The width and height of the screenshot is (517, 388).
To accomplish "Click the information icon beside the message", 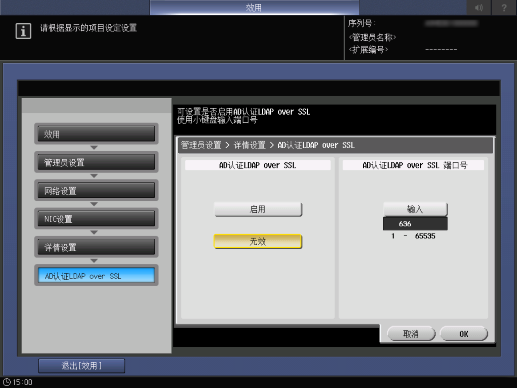I will [x=23, y=31].
